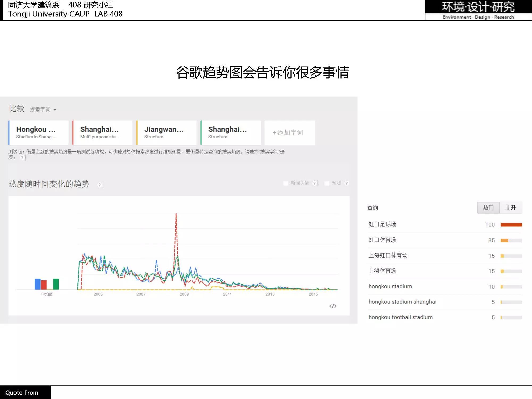Click the slide title 谷歌趋势图会告诉你很多事情
This screenshot has height=399, width=532.
pos(263,72)
